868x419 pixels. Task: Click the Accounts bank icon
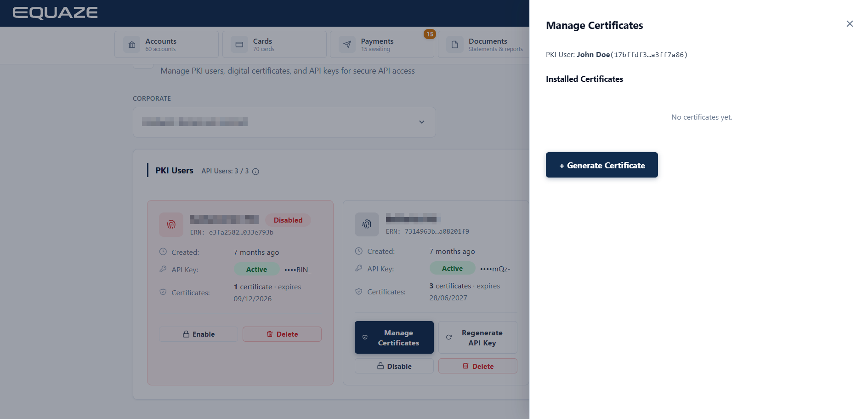tap(132, 45)
